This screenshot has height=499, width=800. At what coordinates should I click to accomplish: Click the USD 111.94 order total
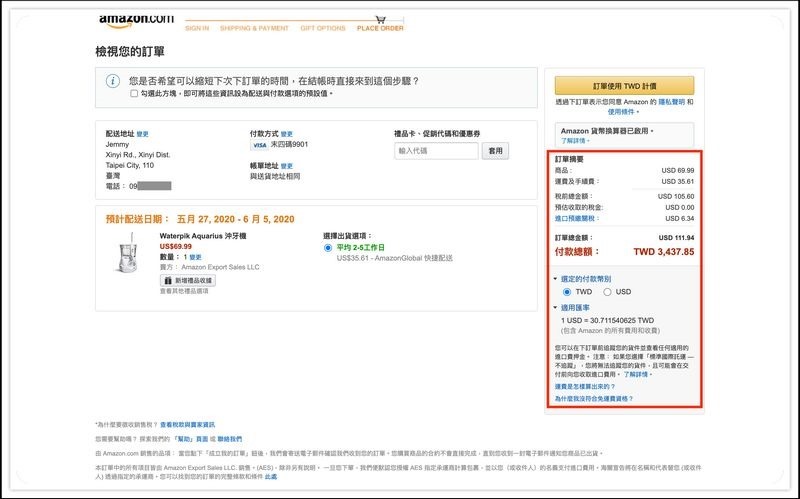coord(676,238)
